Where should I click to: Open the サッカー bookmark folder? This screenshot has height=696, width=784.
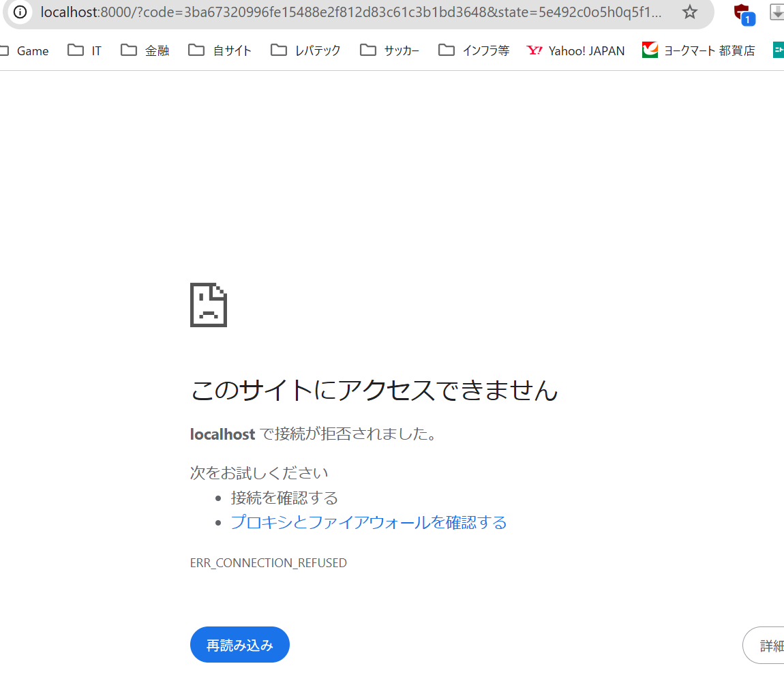pyautogui.click(x=389, y=50)
